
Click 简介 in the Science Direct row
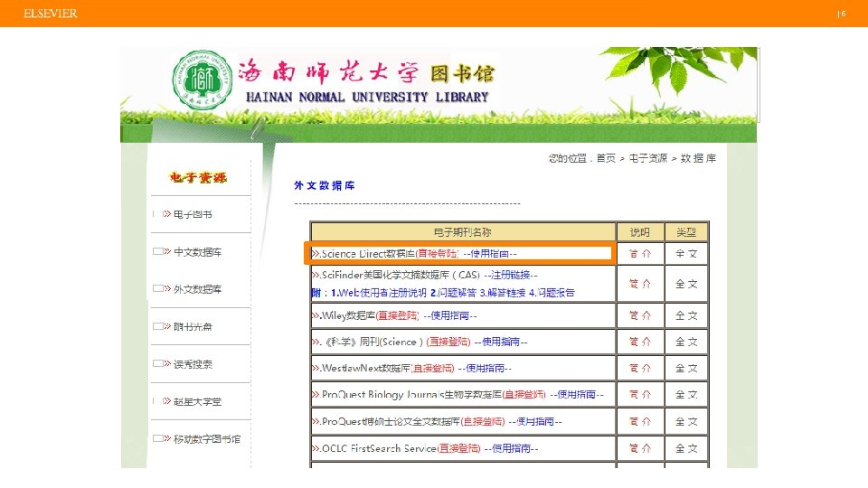tap(640, 253)
